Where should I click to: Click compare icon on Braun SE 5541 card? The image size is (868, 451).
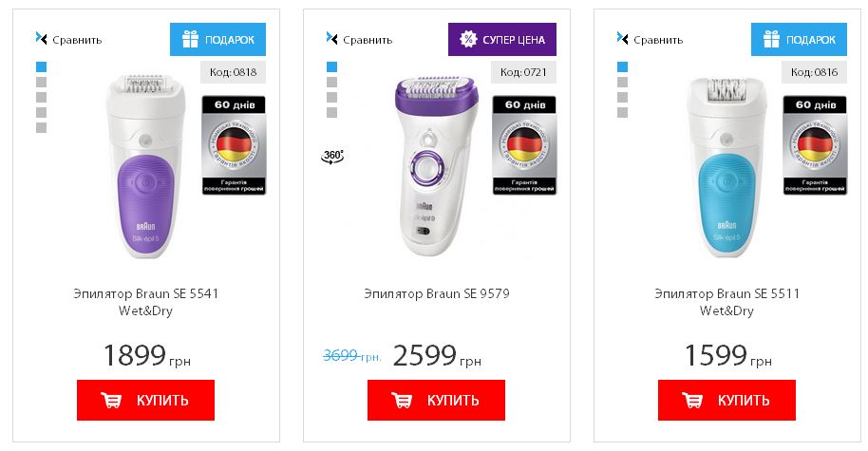click(40, 39)
